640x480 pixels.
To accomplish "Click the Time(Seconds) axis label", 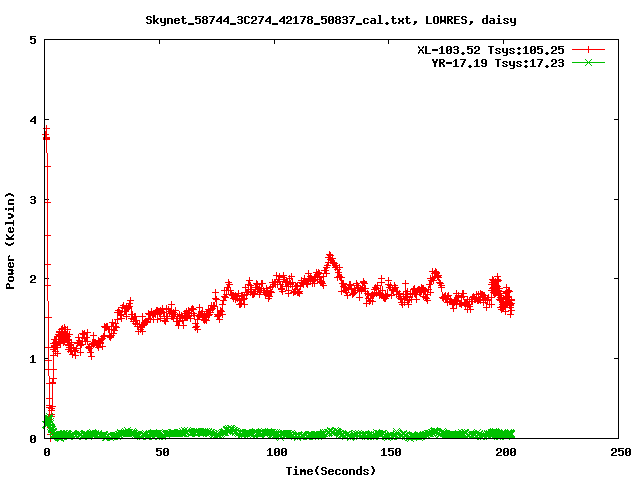I will [330, 471].
